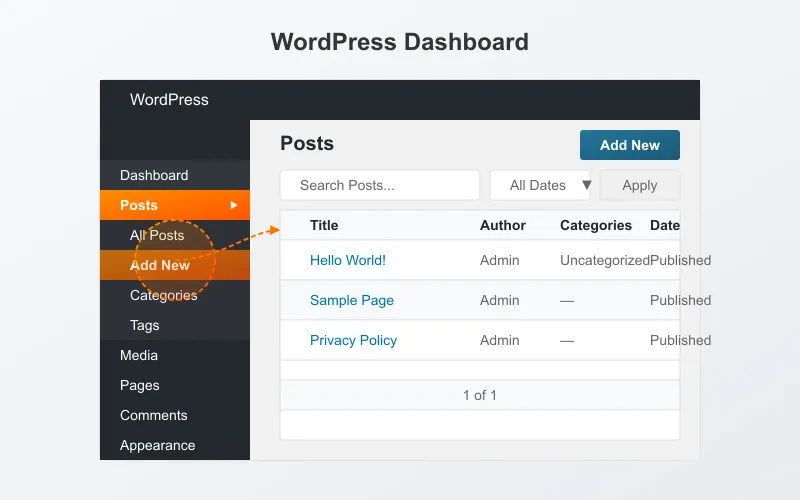Click Admin author in Privacy Policy row

499,340
